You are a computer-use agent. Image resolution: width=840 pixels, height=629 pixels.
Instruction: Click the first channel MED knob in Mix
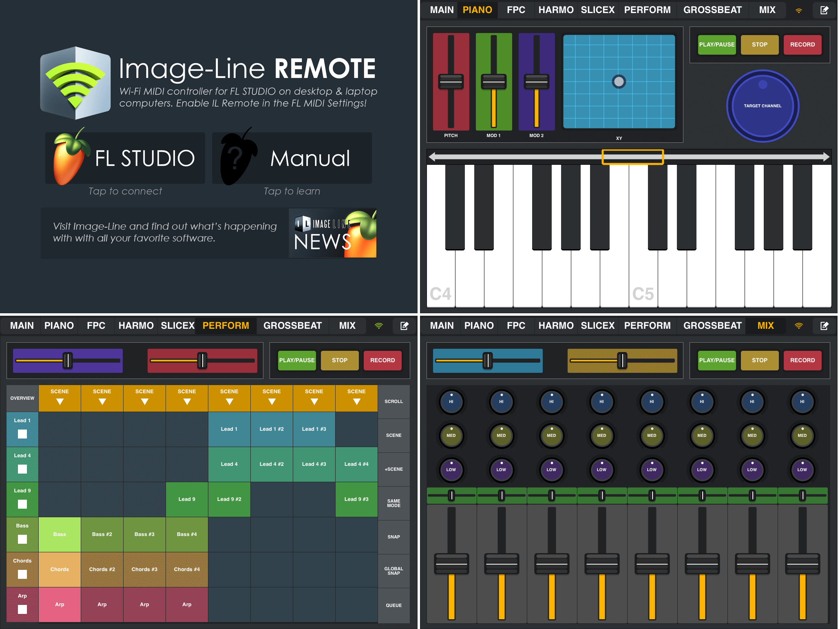(451, 435)
